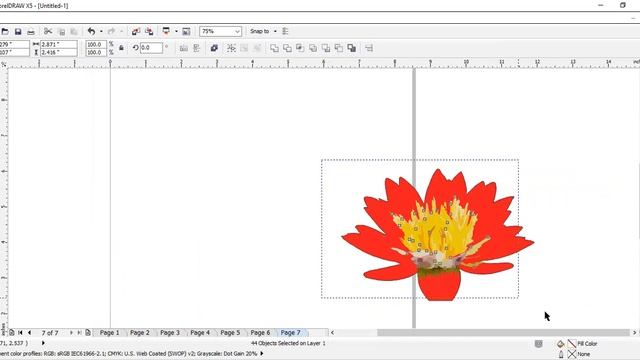Save the document with Save icon
Viewport: 640px width, 360px height.
click(18, 31)
